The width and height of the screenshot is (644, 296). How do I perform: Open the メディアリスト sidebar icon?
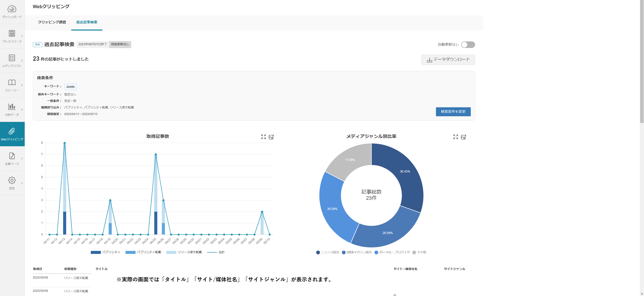pos(12,58)
